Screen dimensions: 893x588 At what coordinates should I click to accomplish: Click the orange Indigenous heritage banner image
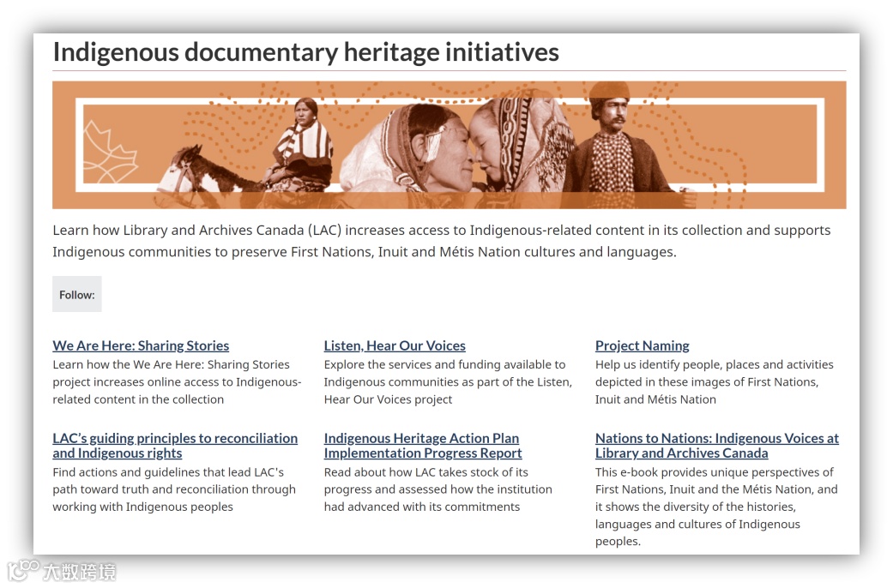[450, 145]
